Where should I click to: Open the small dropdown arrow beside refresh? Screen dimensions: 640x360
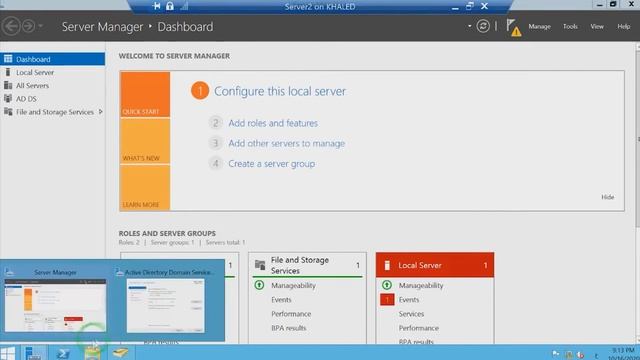(x=469, y=26)
